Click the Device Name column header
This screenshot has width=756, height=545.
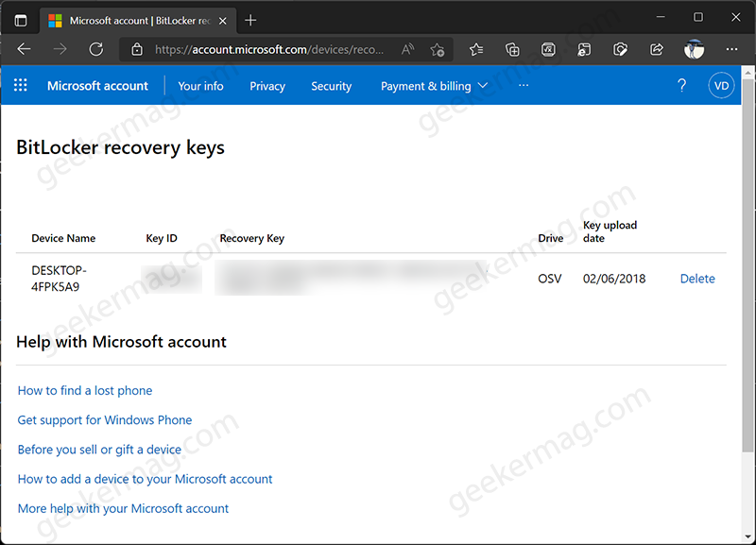63,238
